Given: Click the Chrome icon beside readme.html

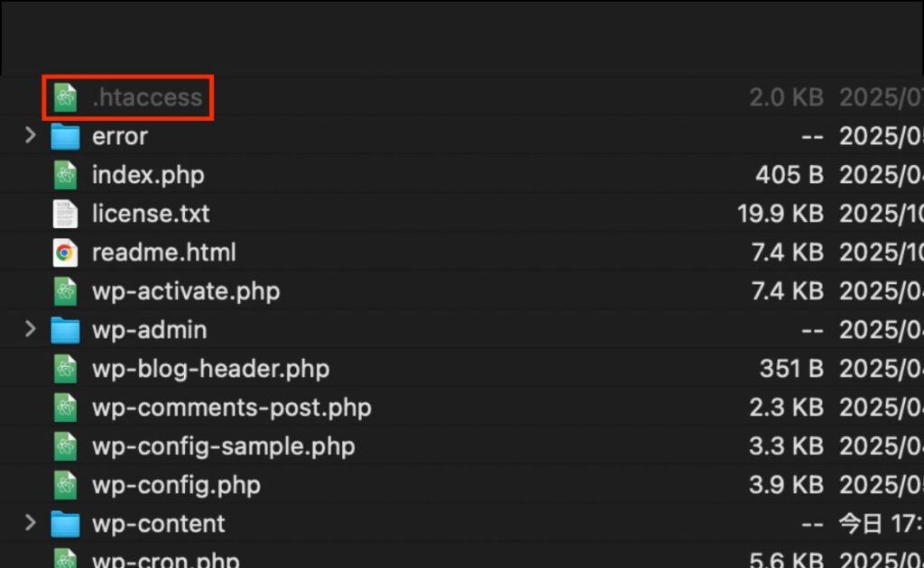Looking at the screenshot, I should coord(65,252).
